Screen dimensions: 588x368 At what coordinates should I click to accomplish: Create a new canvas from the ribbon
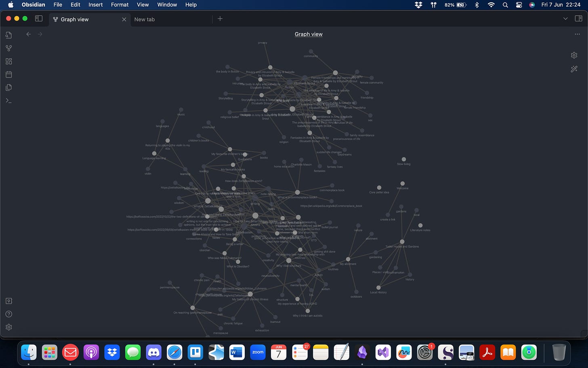pyautogui.click(x=8, y=61)
